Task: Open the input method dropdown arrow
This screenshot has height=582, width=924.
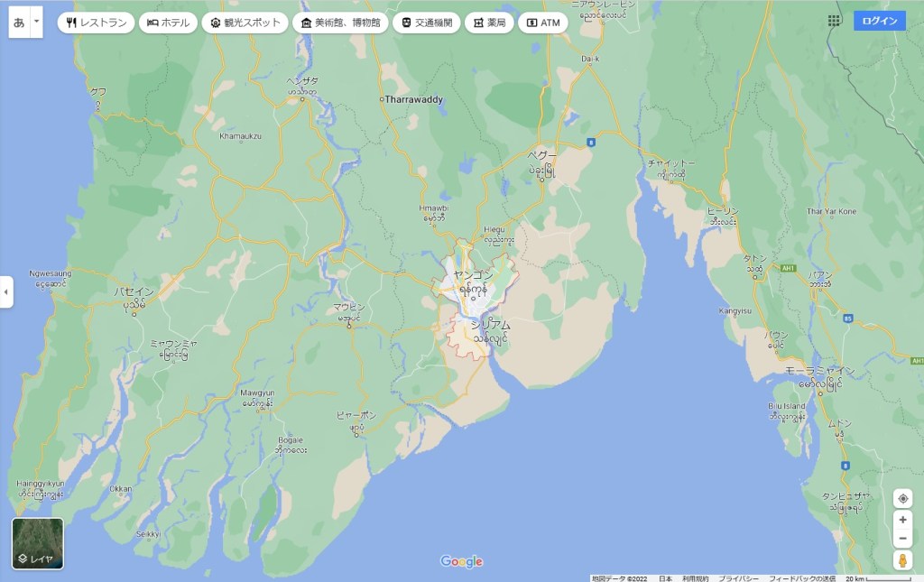Action: coord(36,22)
